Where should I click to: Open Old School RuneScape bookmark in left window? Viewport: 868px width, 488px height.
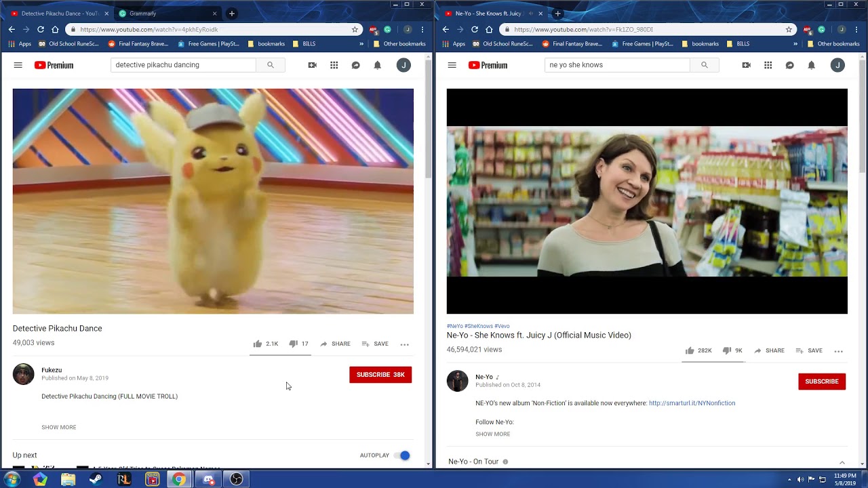click(69, 44)
